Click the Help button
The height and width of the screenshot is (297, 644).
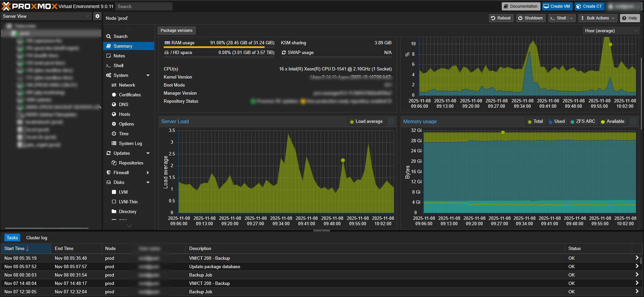pos(630,18)
